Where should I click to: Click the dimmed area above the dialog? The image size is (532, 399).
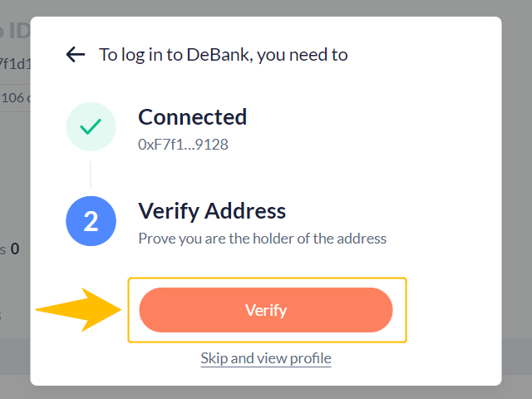pyautogui.click(x=266, y=8)
